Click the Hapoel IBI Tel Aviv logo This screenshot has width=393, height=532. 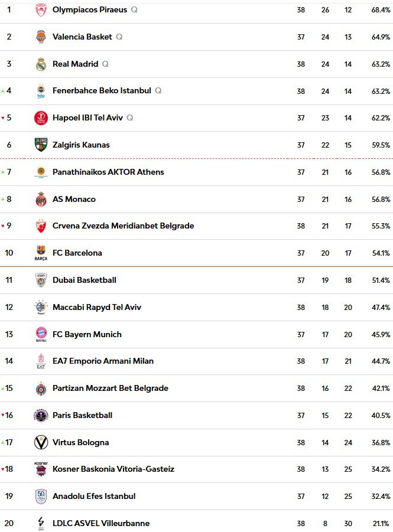coord(41,118)
